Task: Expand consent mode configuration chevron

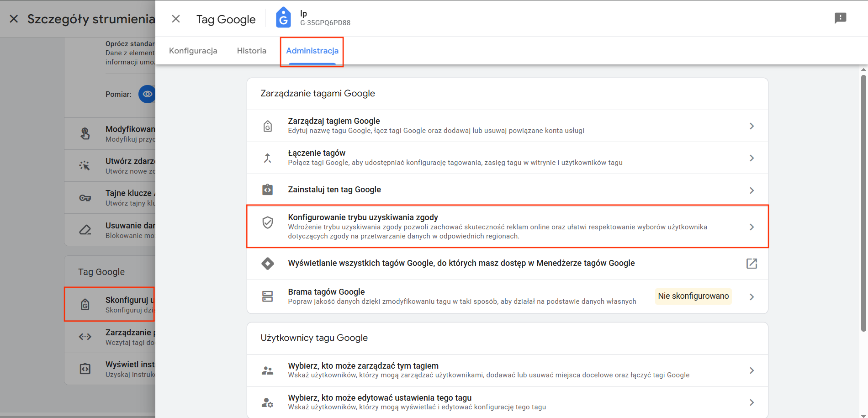Action: coord(752,227)
